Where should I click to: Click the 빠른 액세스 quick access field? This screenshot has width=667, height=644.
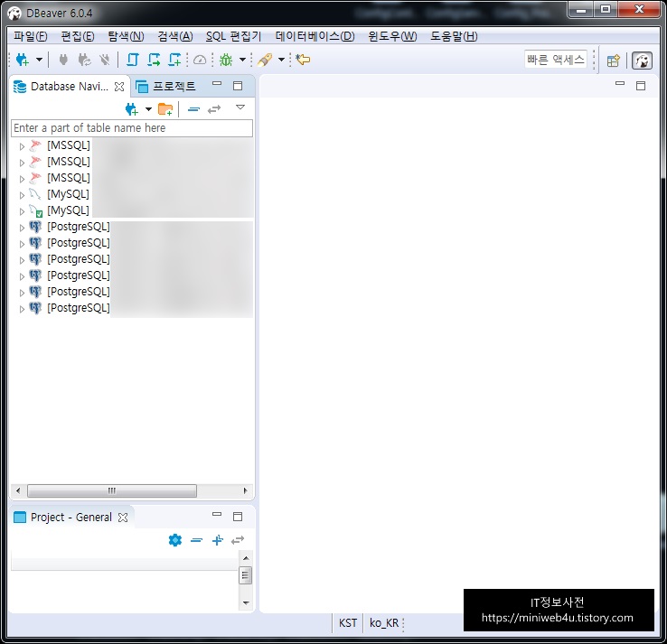click(556, 60)
